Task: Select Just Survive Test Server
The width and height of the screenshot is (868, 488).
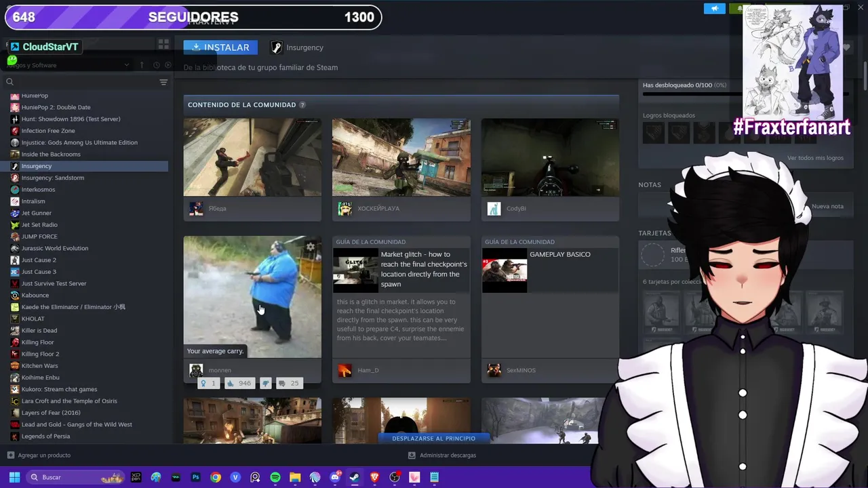Action: click(54, 283)
